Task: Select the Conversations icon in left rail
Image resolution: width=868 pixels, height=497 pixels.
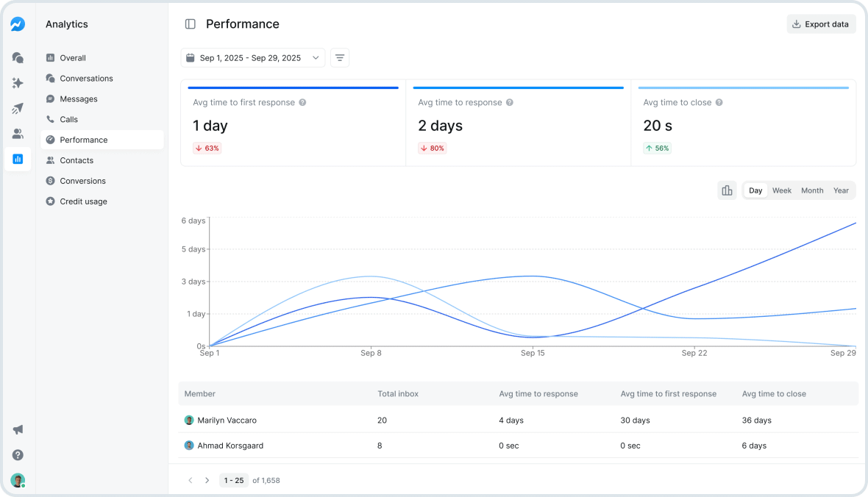Action: pos(17,57)
